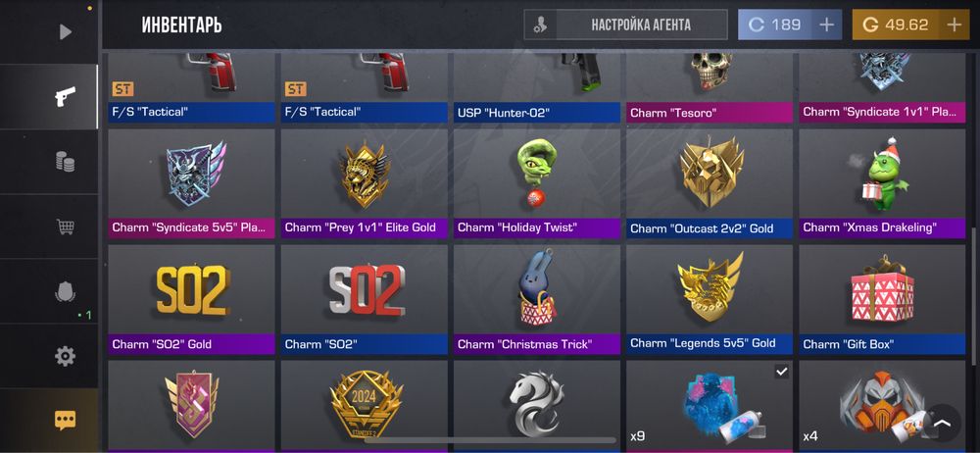Screen dimensions: 980x453
Task: Open the coins stack sidebar section
Action: click(x=65, y=162)
